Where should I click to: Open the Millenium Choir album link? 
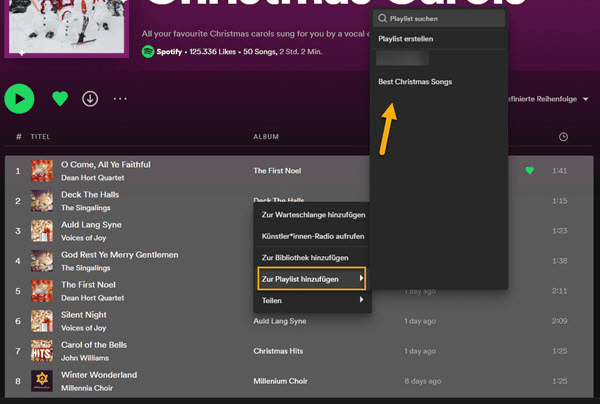280,381
